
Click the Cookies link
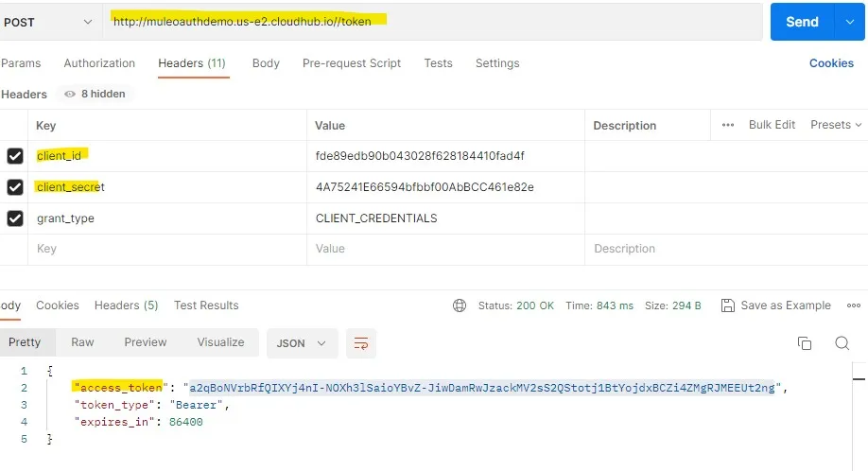click(831, 63)
